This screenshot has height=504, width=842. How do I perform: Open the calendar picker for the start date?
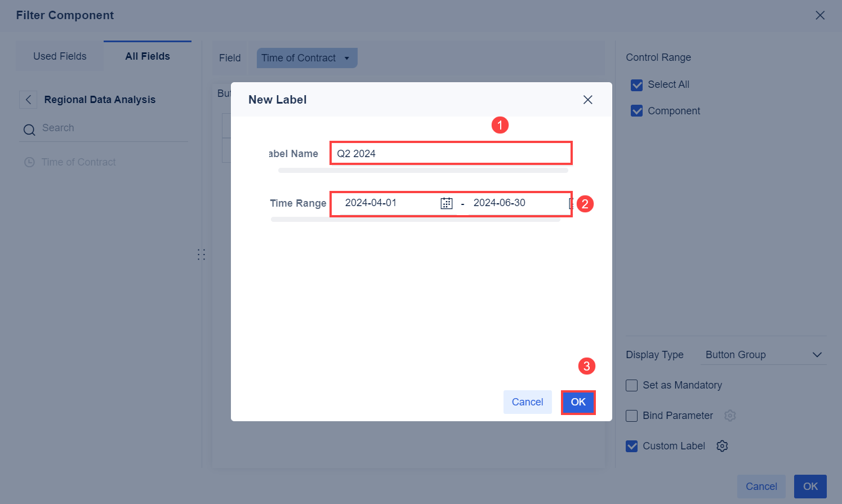[446, 203]
